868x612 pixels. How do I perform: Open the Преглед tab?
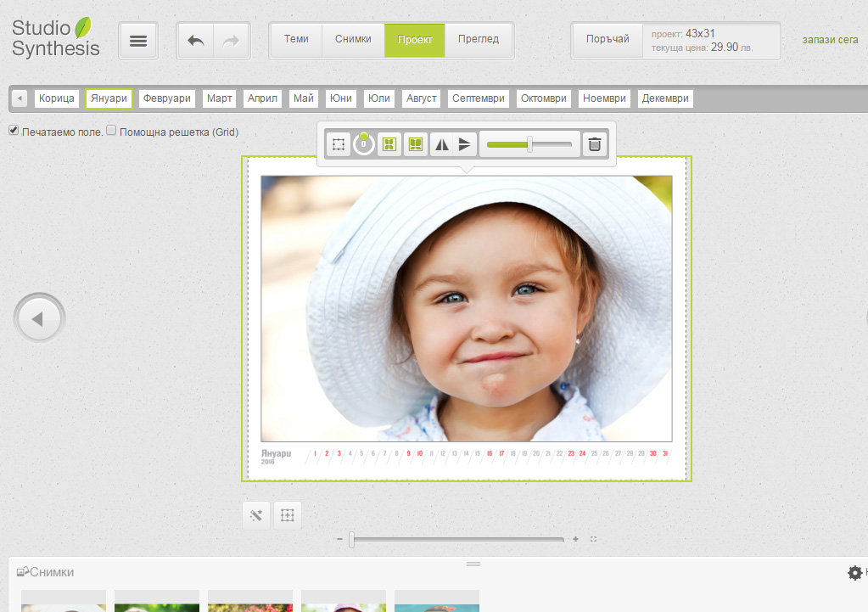479,39
